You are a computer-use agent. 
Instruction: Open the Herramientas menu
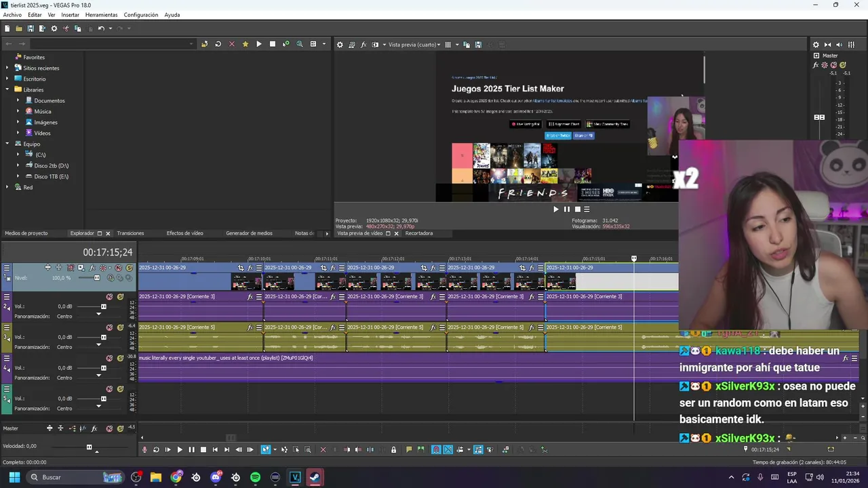[x=101, y=15]
